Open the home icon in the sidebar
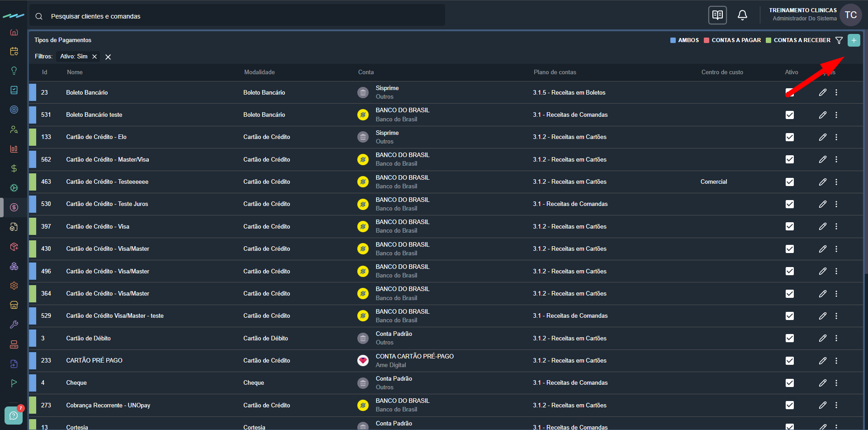 (14, 32)
